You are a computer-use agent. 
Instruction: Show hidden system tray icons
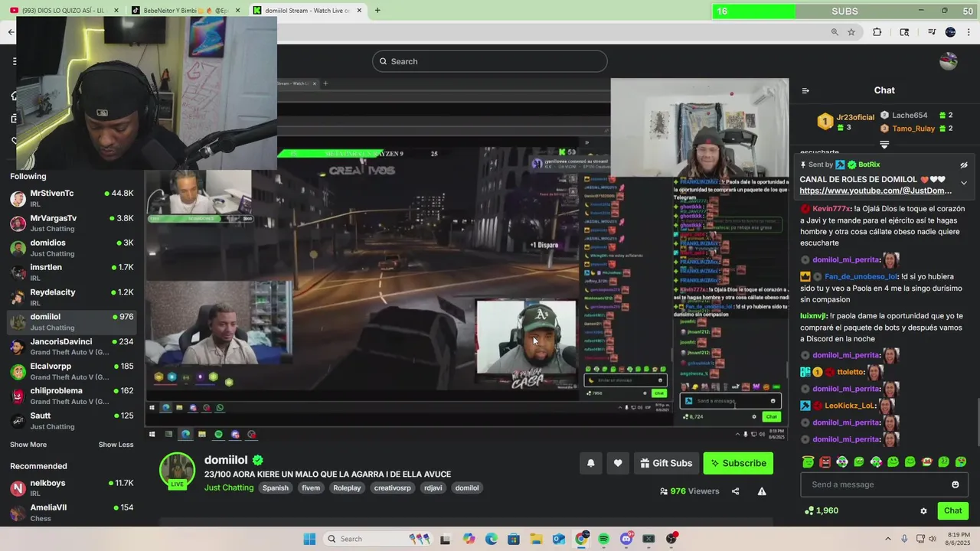pyautogui.click(x=890, y=539)
